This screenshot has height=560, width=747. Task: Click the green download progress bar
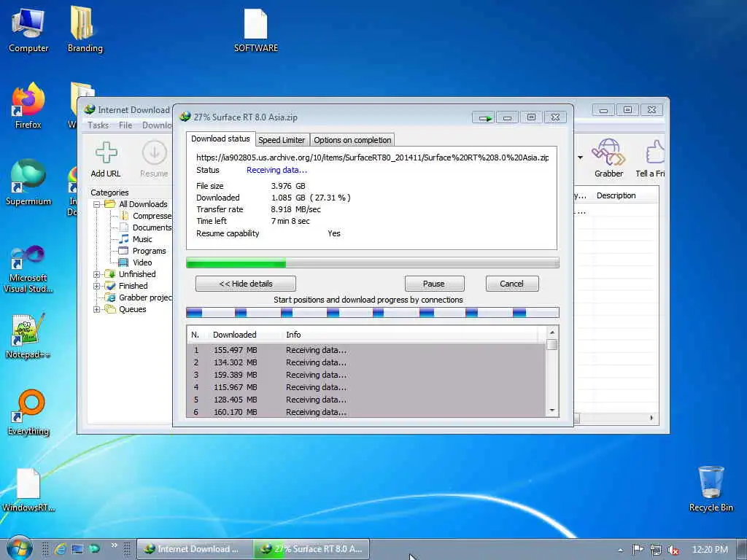(x=373, y=262)
